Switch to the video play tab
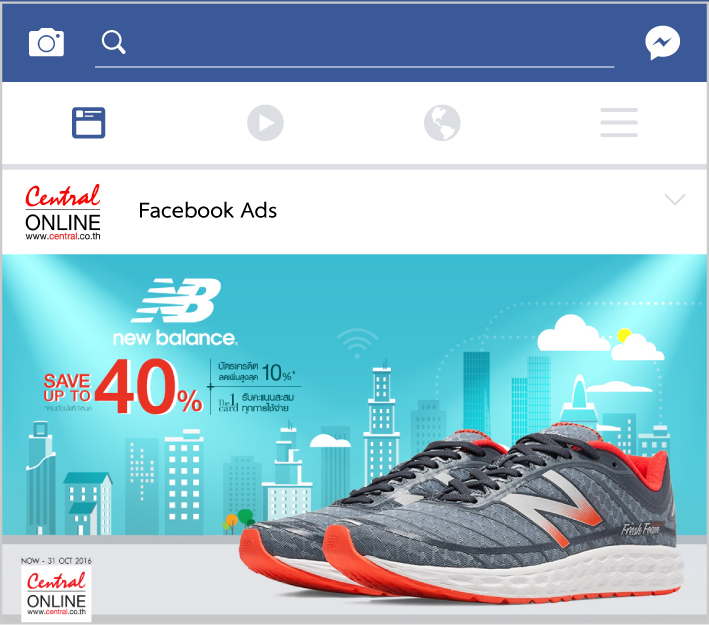 coord(265,123)
